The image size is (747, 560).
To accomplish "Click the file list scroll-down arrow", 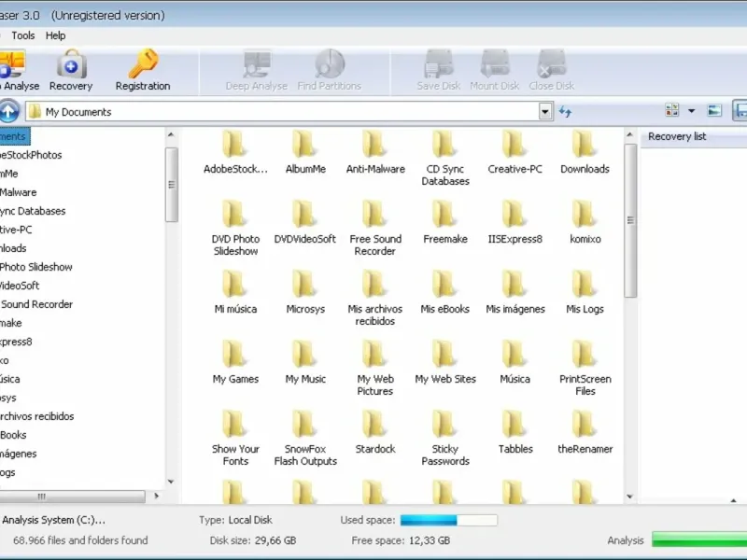I will (x=629, y=497).
